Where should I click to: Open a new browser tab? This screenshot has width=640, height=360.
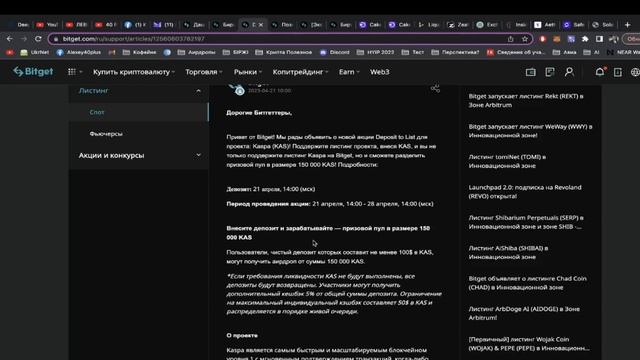click(628, 25)
